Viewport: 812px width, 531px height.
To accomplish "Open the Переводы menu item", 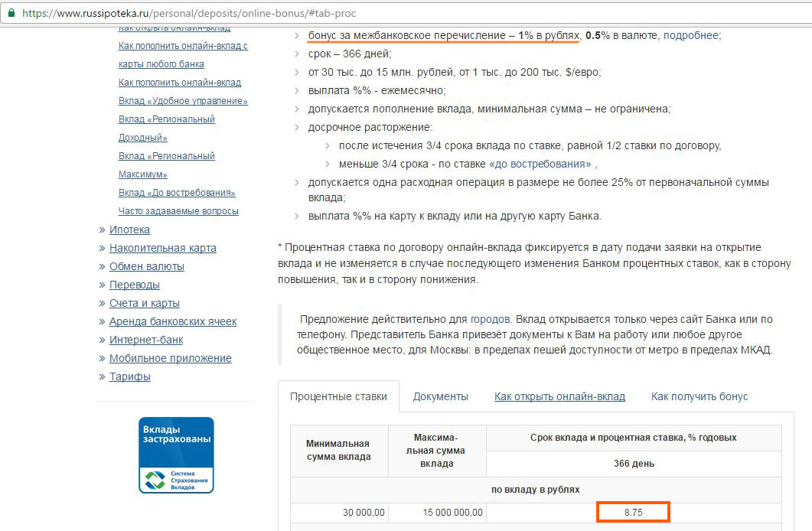I will (134, 285).
